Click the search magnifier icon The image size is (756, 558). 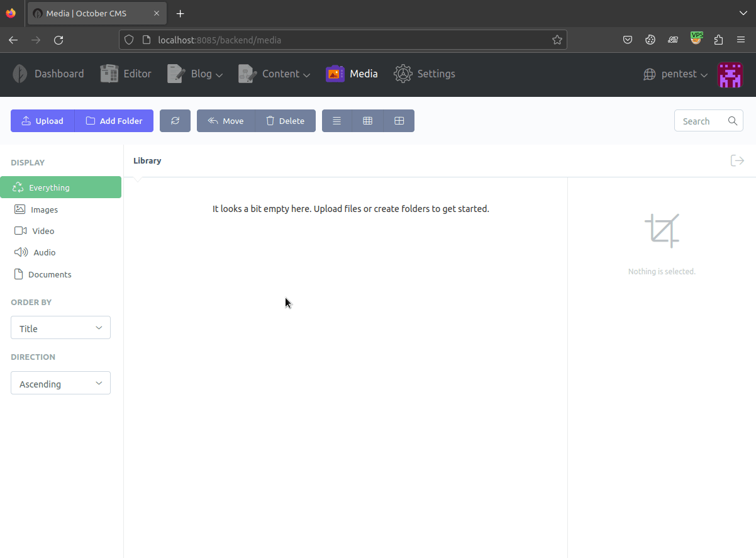coord(732,121)
